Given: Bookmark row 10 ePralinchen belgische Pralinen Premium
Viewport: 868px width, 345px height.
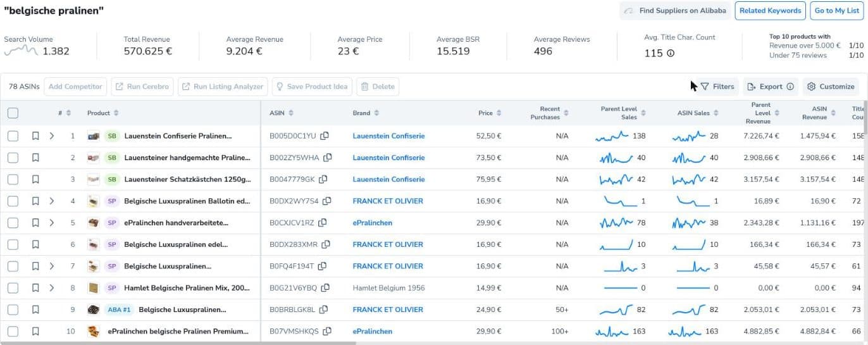Looking at the screenshot, I should [x=35, y=331].
